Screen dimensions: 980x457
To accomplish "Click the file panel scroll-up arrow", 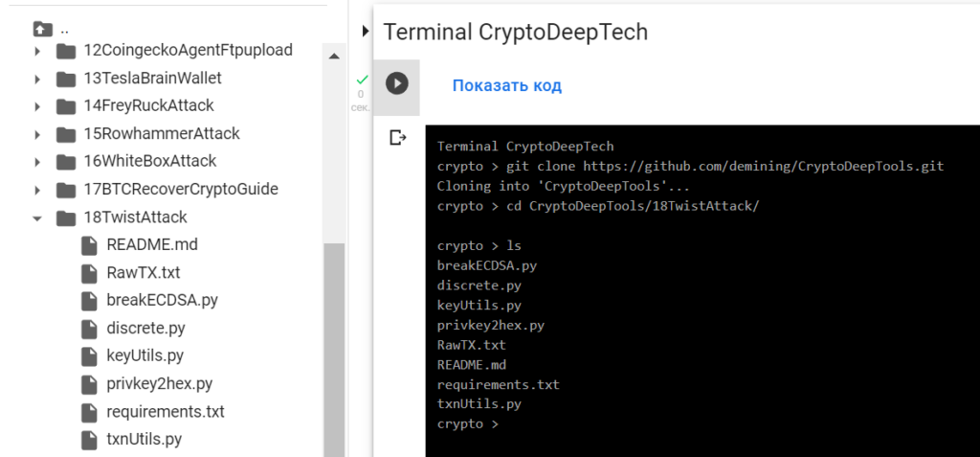I will 334,57.
